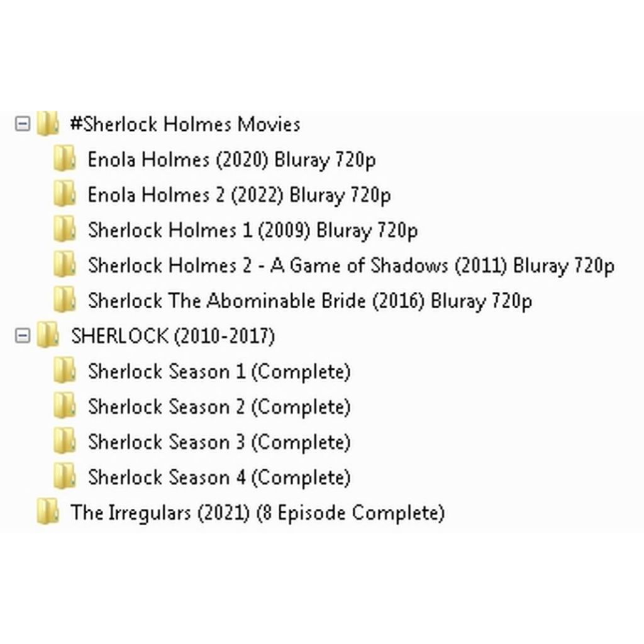Click the Enola Holmes 2 (2022) folder icon
This screenshot has width=644, height=644.
[x=65, y=194]
